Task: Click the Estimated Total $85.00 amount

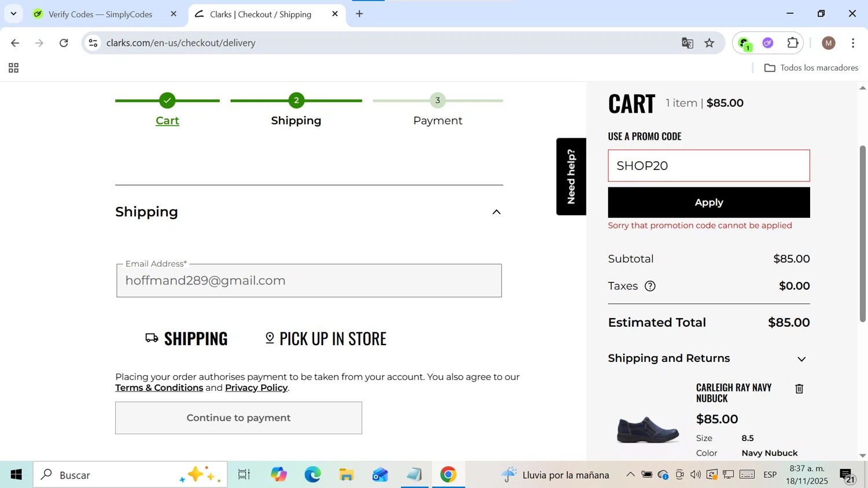Action: pos(789,323)
